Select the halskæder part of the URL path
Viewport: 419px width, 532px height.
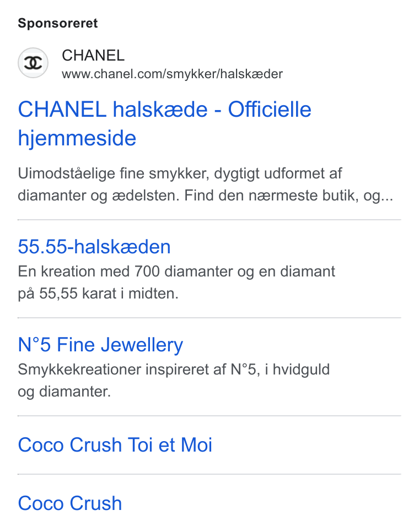(x=251, y=74)
